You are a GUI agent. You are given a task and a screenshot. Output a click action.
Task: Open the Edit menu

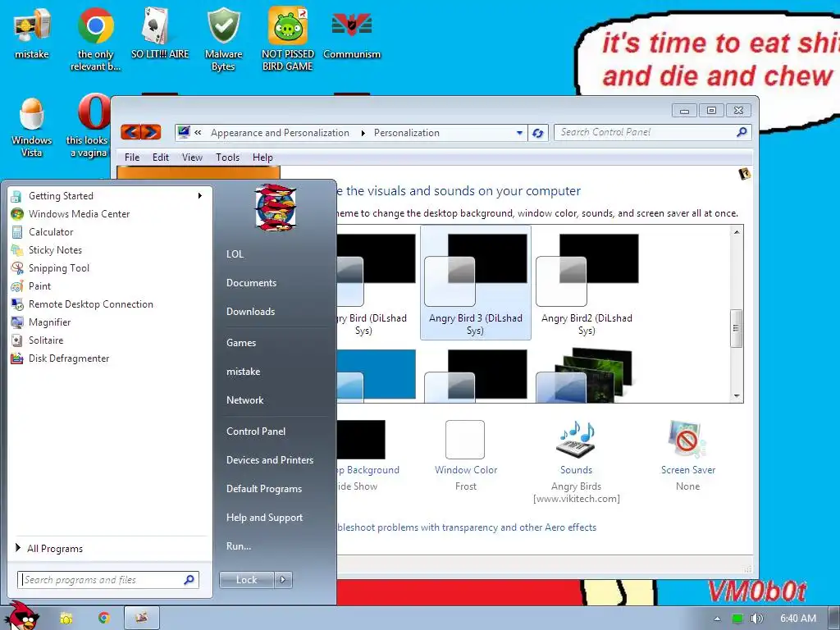tap(160, 157)
